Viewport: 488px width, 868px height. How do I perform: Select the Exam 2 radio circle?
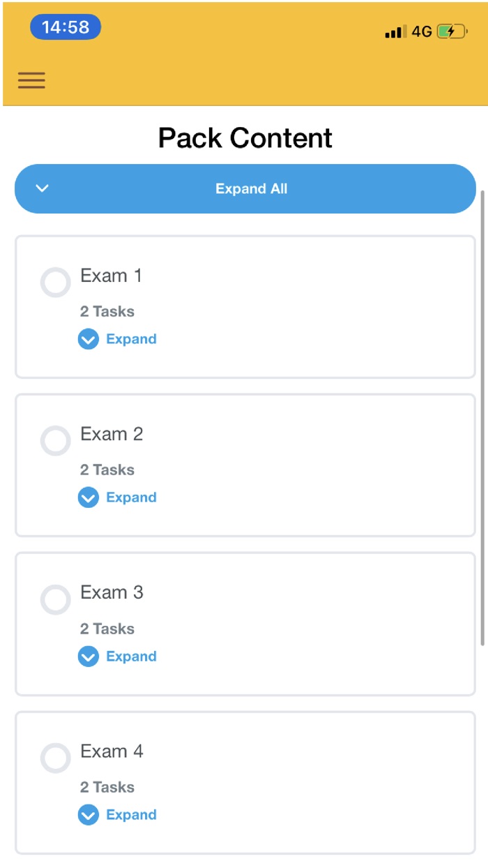56,441
